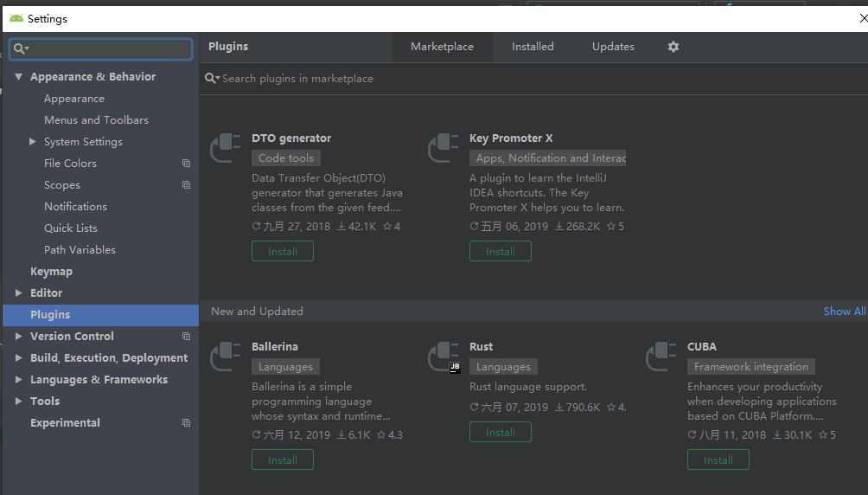This screenshot has height=495, width=868.
Task: Switch to the Installed tab
Action: [x=533, y=47]
